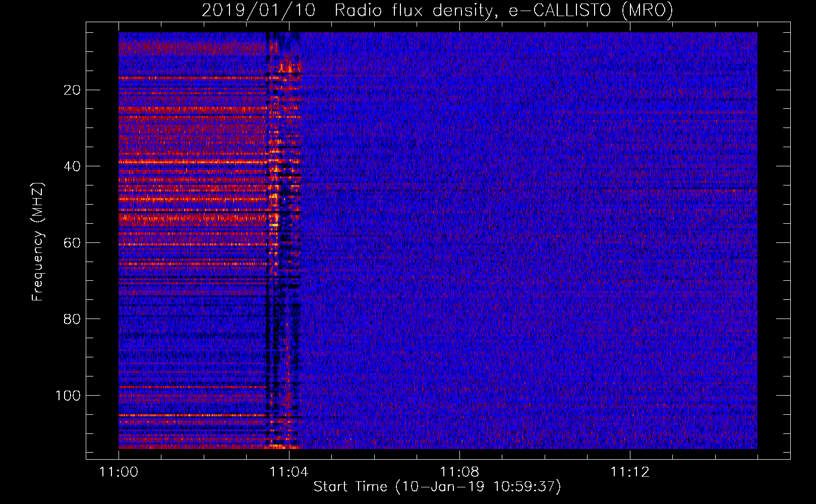816x504 pixels.
Task: Click the plot title '2019/01/10 Radio flux density, e-CALLISTO (MRO)'
Action: (x=437, y=10)
